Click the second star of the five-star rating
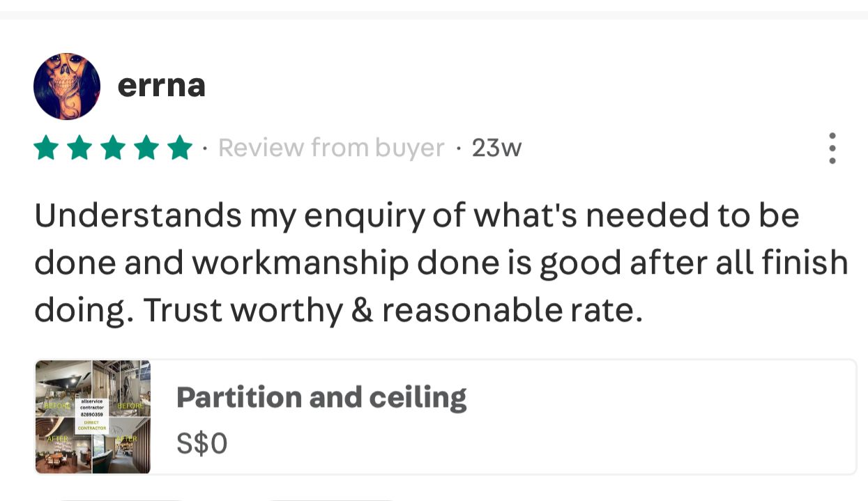Viewport: 868px width, 501px height. coord(79,147)
